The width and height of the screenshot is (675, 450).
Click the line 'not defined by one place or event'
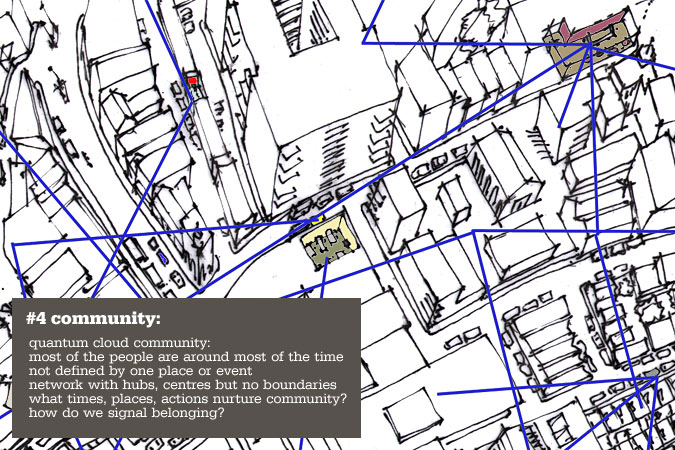click(140, 371)
